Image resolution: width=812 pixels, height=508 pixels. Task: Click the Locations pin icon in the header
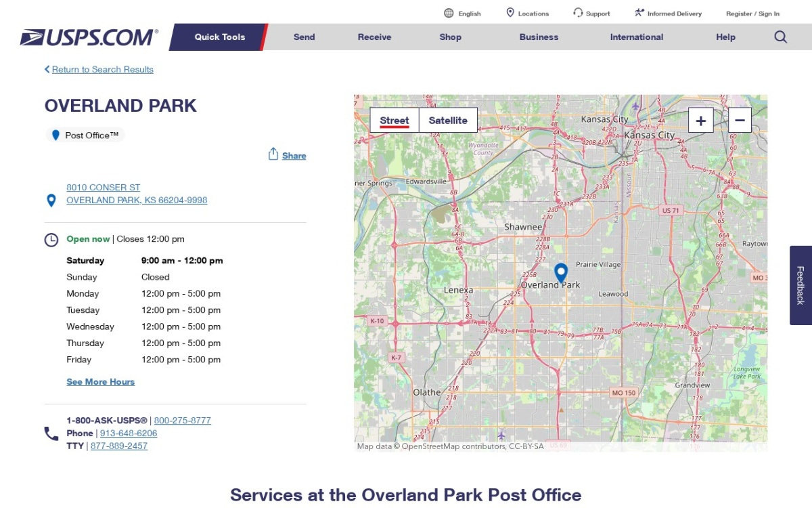[x=510, y=13]
